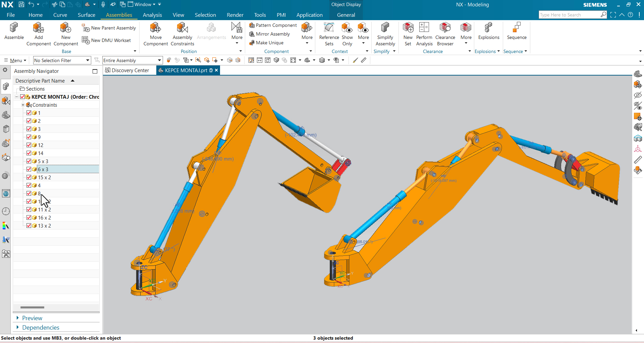
Task: Click the New Parent Assembly button
Action: point(109,28)
